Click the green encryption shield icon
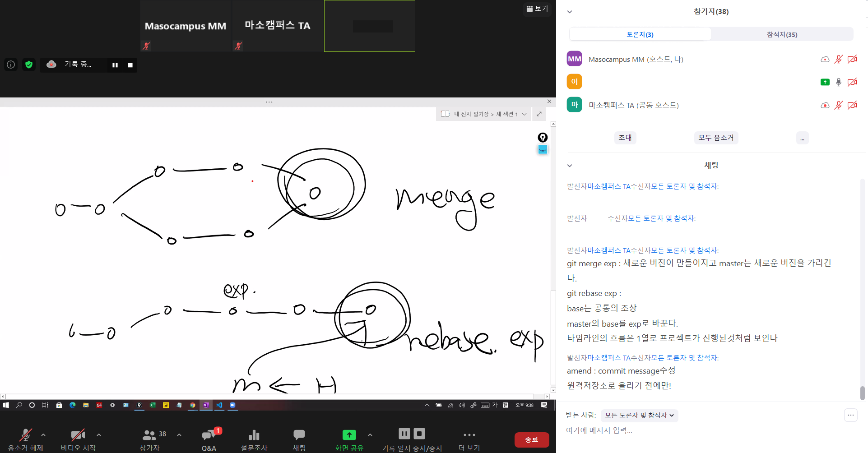The height and width of the screenshot is (453, 868). point(29,65)
